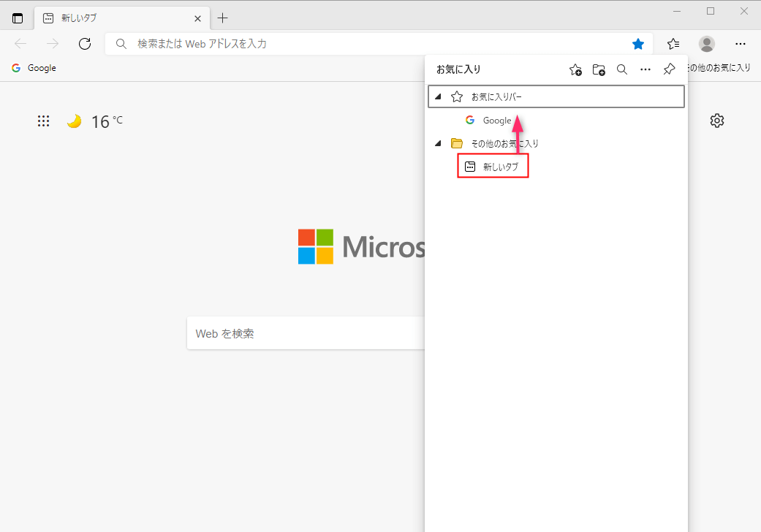Click the apps grid icon below the toolbar
761x532 pixels.
(43, 121)
